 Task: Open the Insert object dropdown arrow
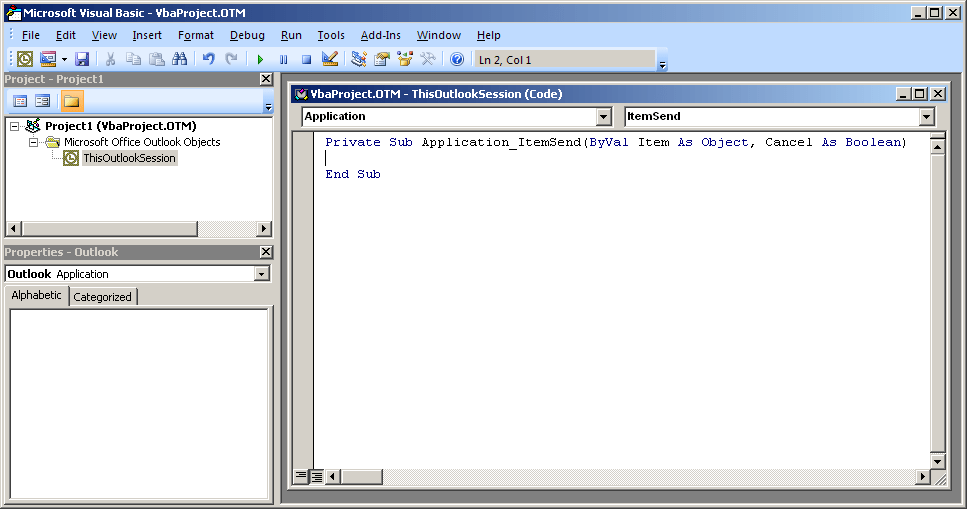(x=64, y=59)
